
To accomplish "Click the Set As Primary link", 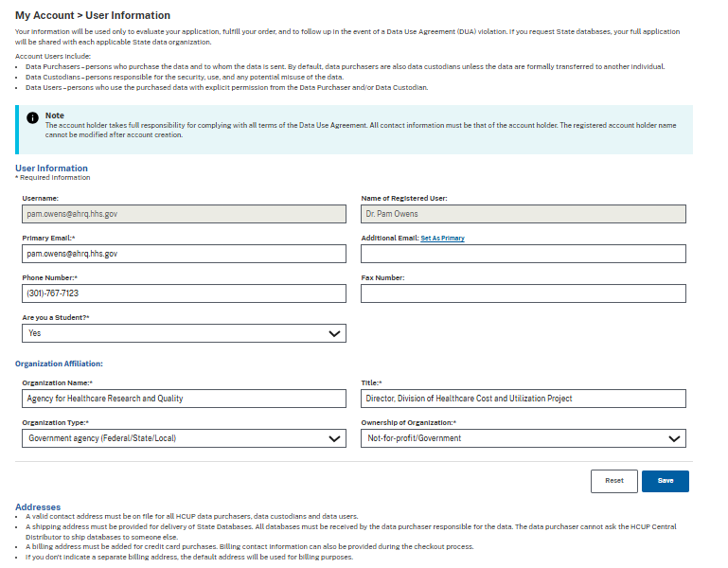I will (x=442, y=239).
